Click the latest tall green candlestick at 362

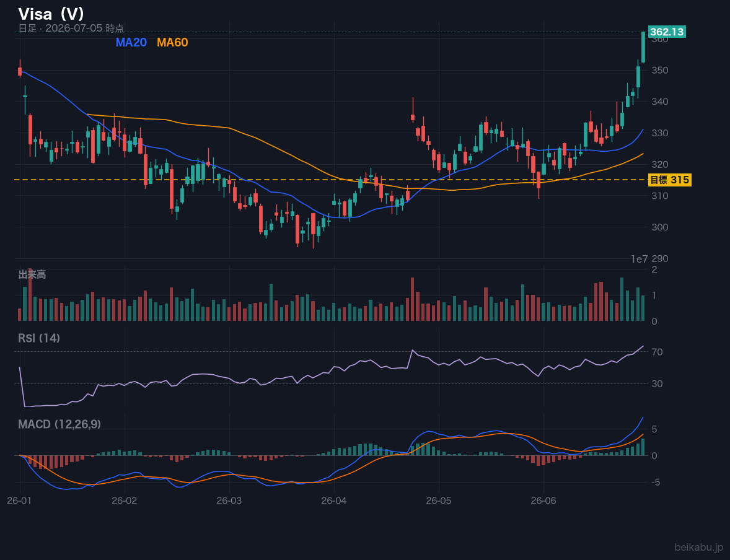(x=643, y=47)
